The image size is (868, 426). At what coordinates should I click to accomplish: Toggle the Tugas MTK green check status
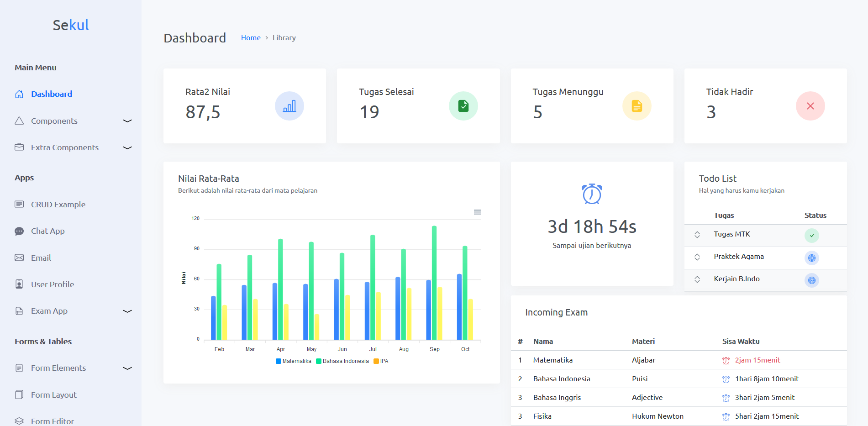click(812, 236)
